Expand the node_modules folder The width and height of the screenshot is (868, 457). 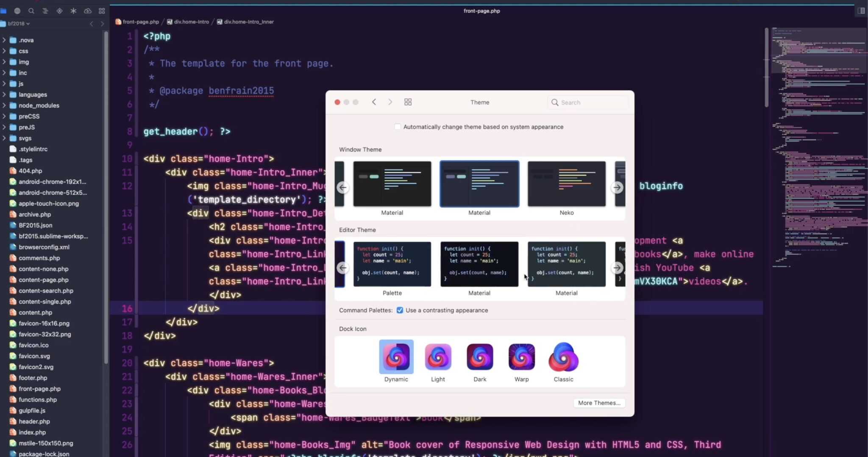[x=38, y=105]
